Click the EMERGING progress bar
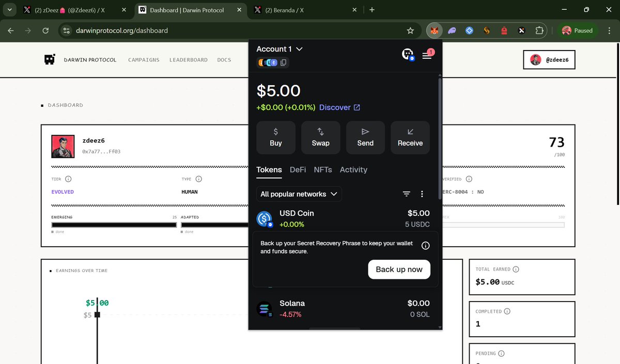620x364 pixels. 114,225
